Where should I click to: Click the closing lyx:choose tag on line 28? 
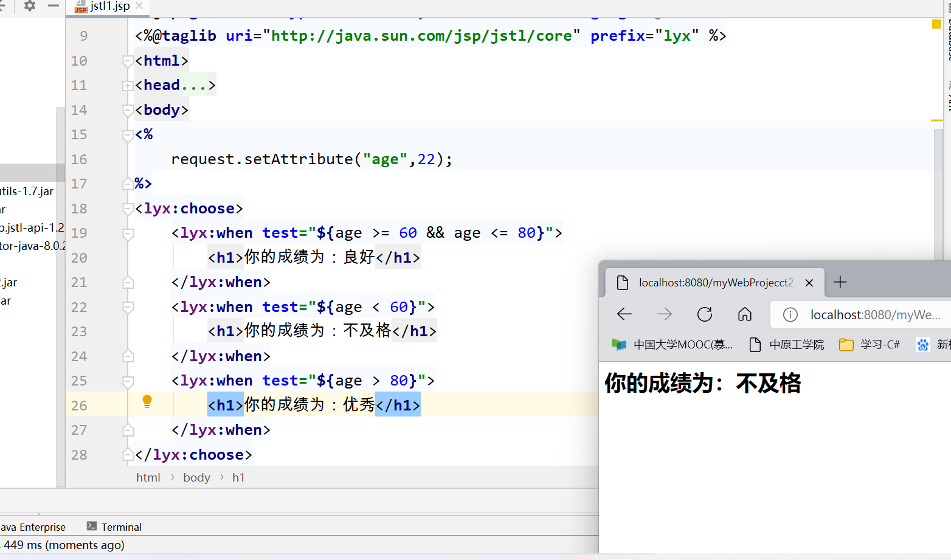pyautogui.click(x=193, y=455)
